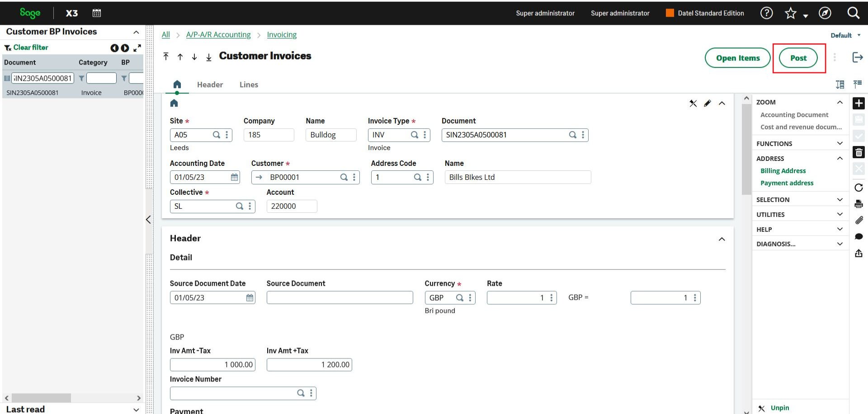Collapse the Header section

(x=722, y=239)
